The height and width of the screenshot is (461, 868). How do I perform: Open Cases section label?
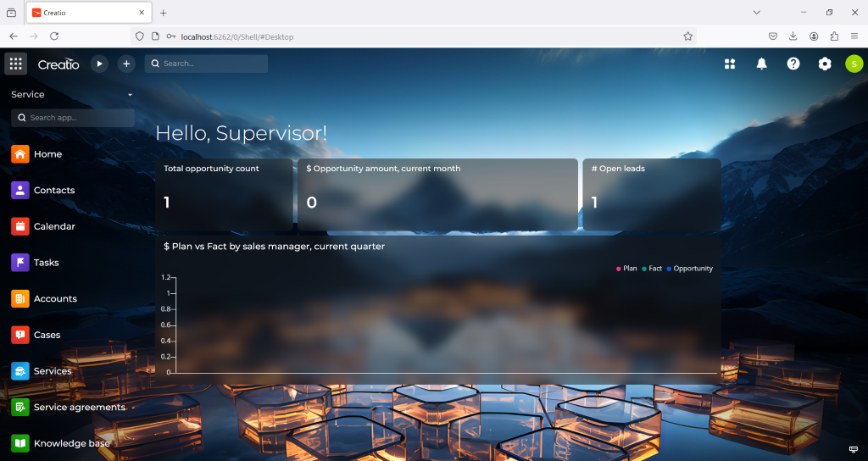[x=47, y=335]
